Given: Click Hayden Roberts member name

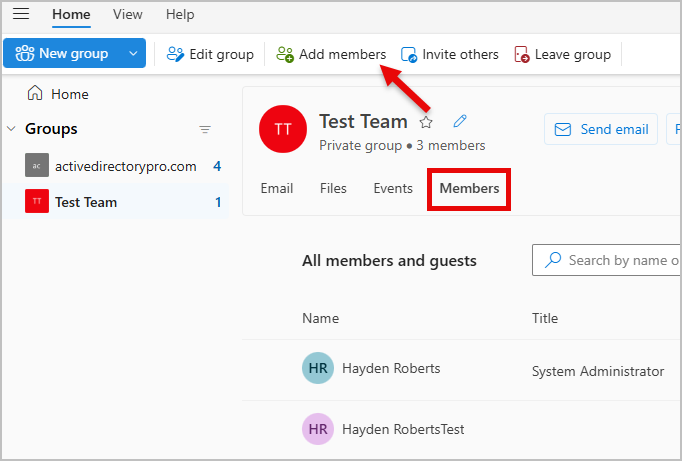Looking at the screenshot, I should (x=391, y=368).
